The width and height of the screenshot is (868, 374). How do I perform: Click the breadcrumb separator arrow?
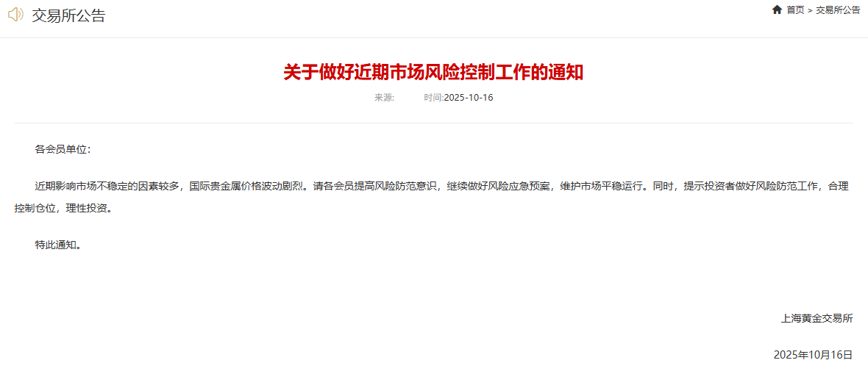811,10
